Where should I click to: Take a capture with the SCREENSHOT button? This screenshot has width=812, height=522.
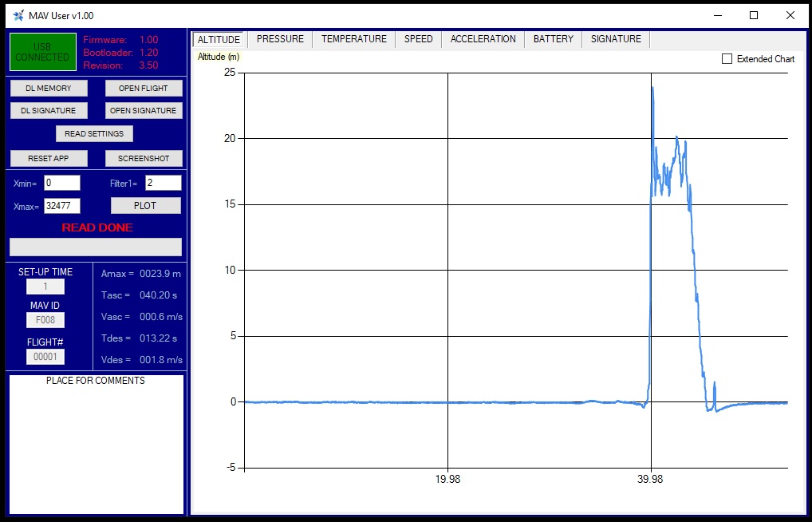click(x=144, y=158)
